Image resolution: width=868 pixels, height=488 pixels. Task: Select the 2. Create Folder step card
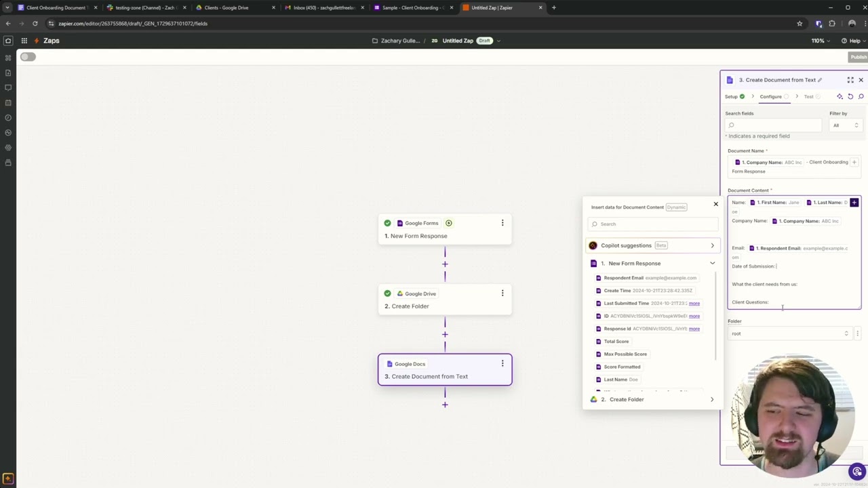[x=445, y=300]
